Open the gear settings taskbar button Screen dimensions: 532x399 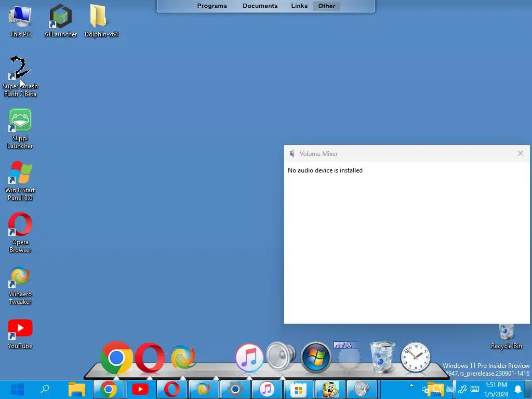tap(235, 389)
